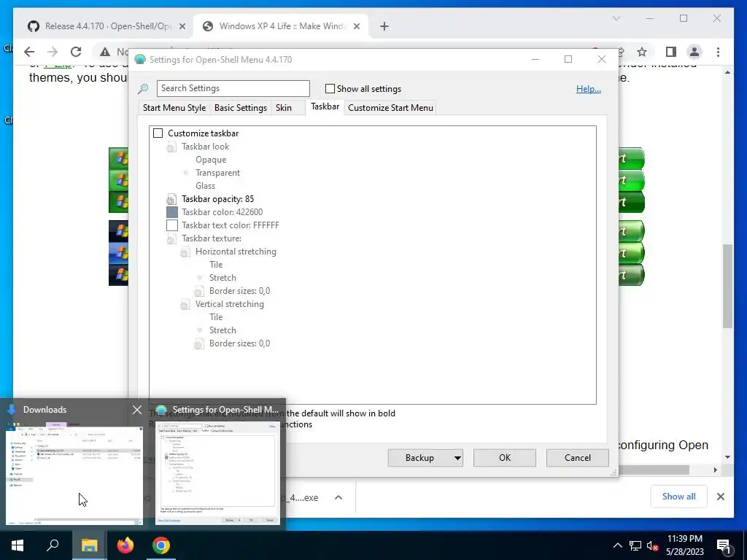The image size is (747, 560).
Task: Open the Start Menu Style tab
Action: [x=174, y=108]
